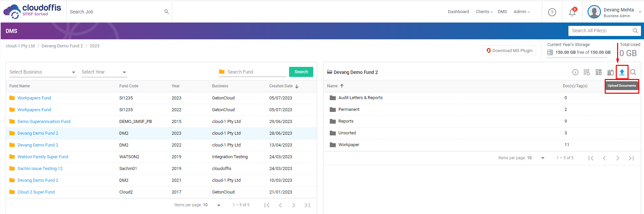Click the Fund Name column header

[x=19, y=86]
